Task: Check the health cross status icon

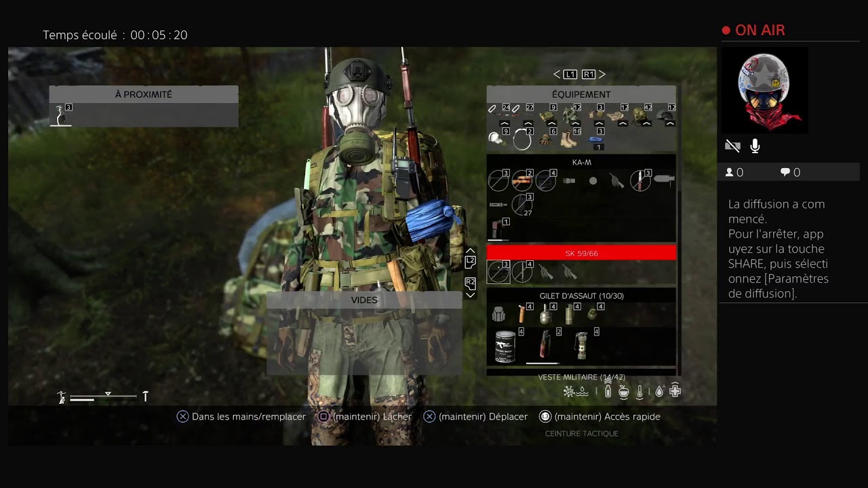Action: [675, 391]
